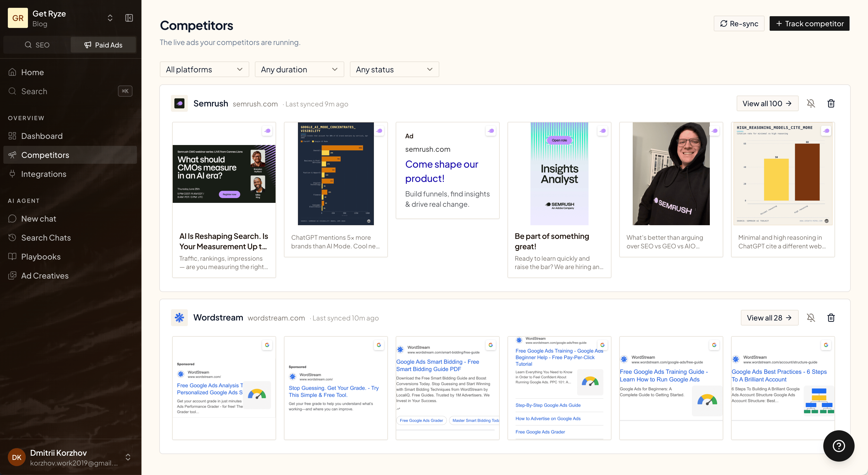Click Google badge on Free Google Ads Analysis ad
Screen dimensions: 868x475
267,345
